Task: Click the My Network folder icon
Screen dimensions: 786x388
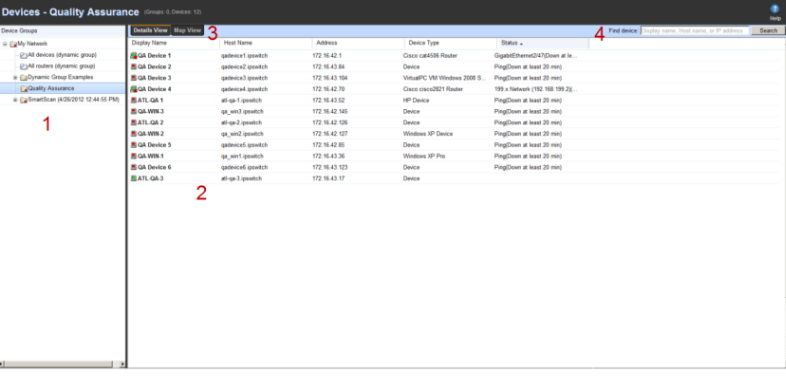Action: (13, 44)
